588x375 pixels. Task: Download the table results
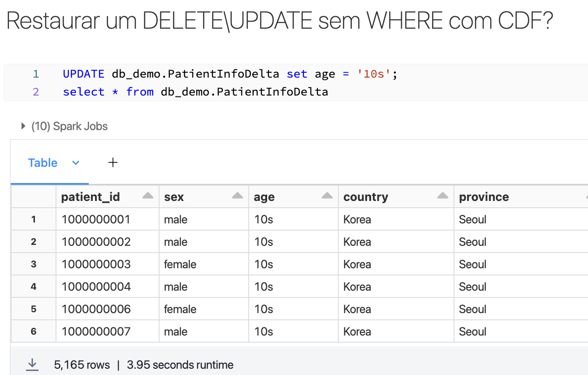coord(32,365)
